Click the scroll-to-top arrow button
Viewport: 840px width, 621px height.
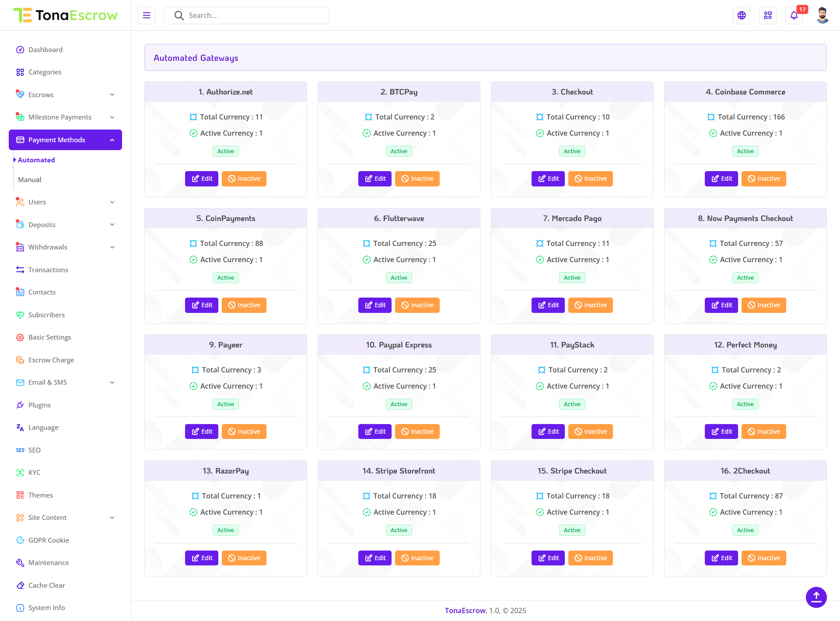coord(816,597)
